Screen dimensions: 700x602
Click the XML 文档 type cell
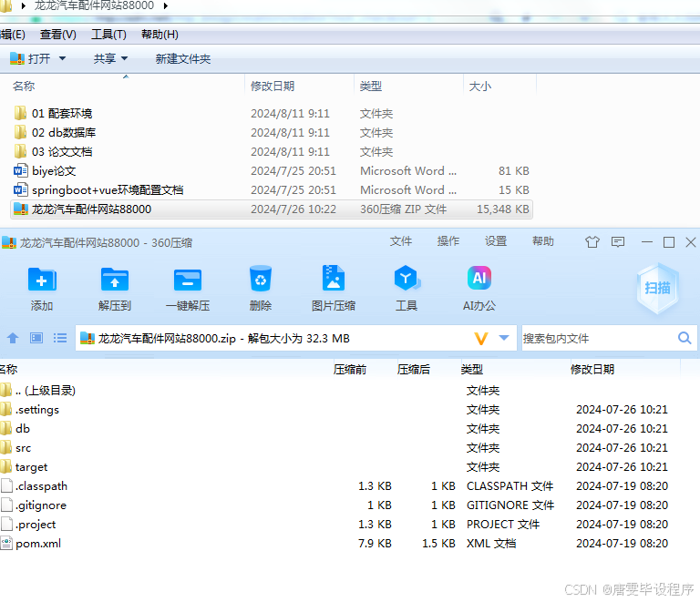pyautogui.click(x=491, y=543)
